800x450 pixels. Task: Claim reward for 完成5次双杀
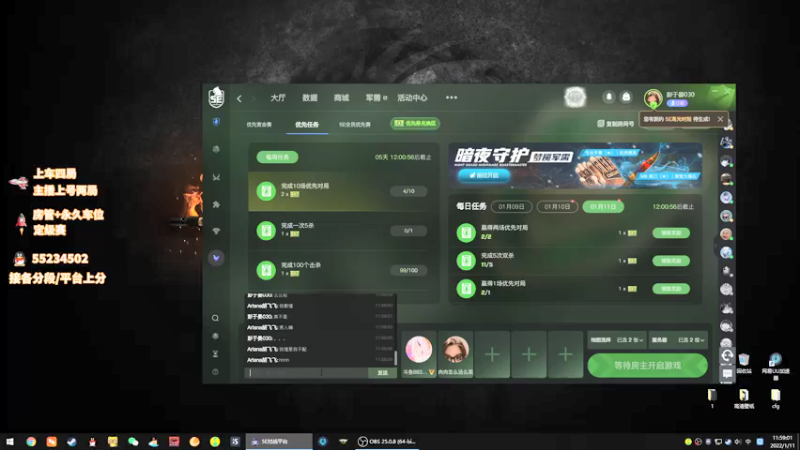pyautogui.click(x=671, y=261)
